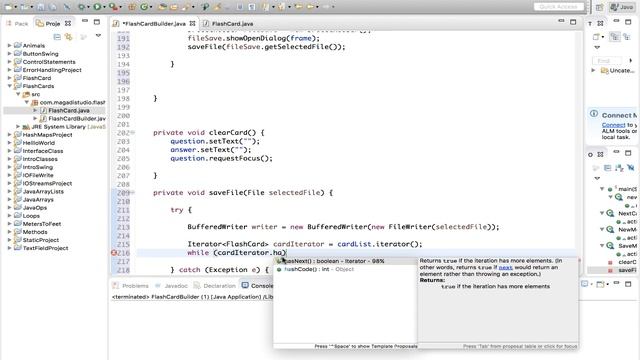The width and height of the screenshot is (640, 360).
Task: Click the Debug bug toolbar icon
Action: coord(82,7)
